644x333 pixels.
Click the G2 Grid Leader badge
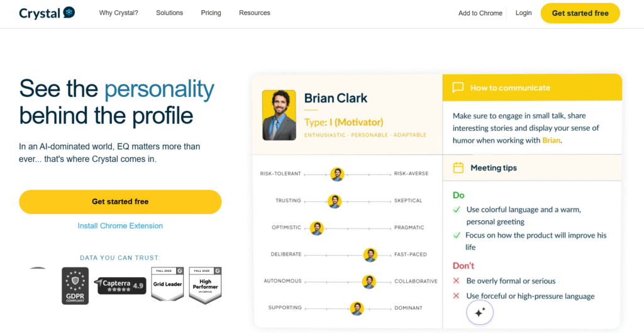167,285
